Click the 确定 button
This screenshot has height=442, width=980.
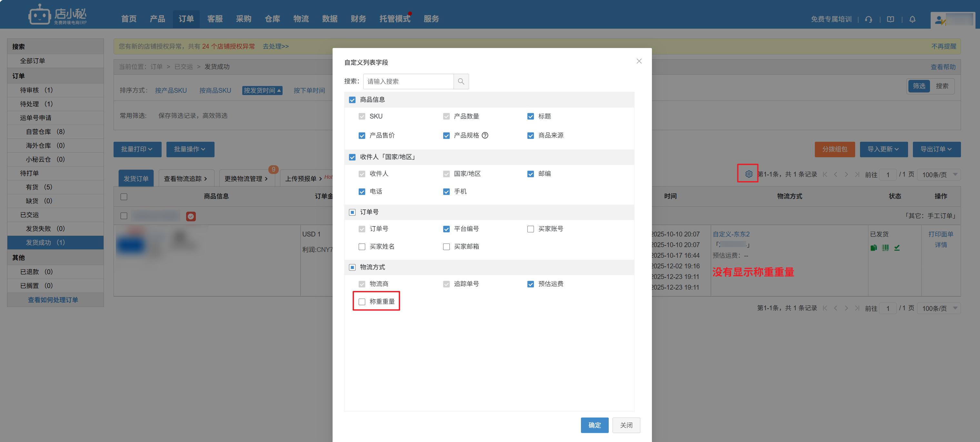click(594, 425)
